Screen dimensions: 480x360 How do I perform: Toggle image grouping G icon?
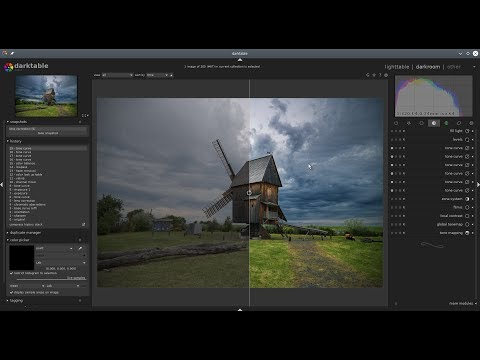pyautogui.click(x=368, y=75)
